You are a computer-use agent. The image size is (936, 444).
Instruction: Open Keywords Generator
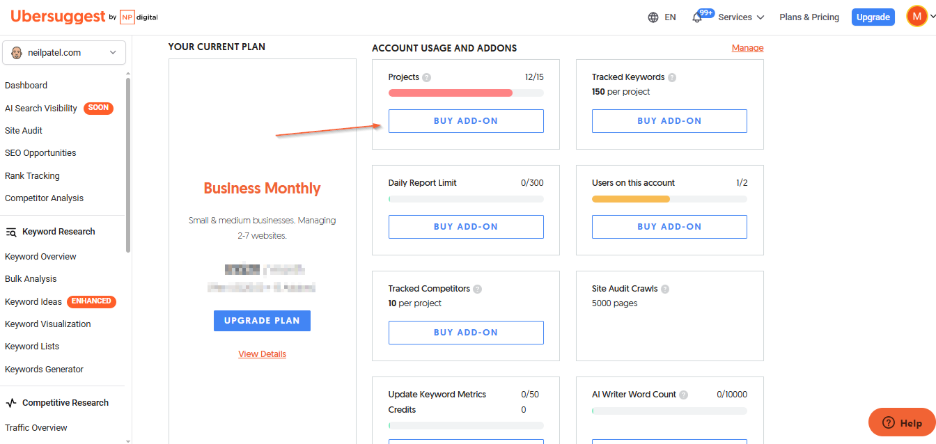click(x=44, y=369)
